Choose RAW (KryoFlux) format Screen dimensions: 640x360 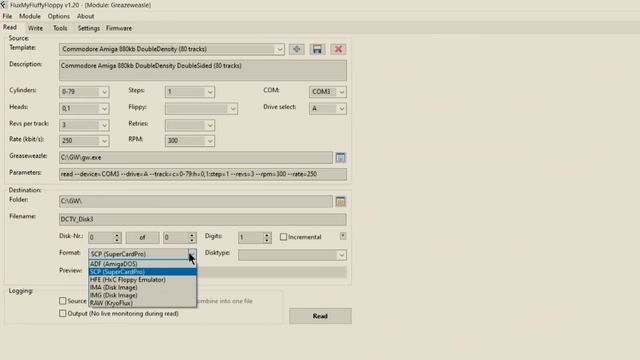point(142,303)
